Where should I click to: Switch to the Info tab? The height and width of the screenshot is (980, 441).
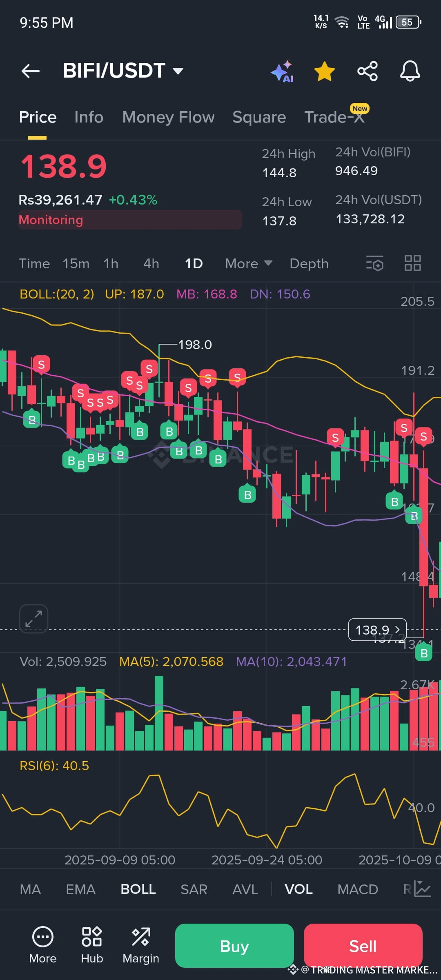point(89,117)
